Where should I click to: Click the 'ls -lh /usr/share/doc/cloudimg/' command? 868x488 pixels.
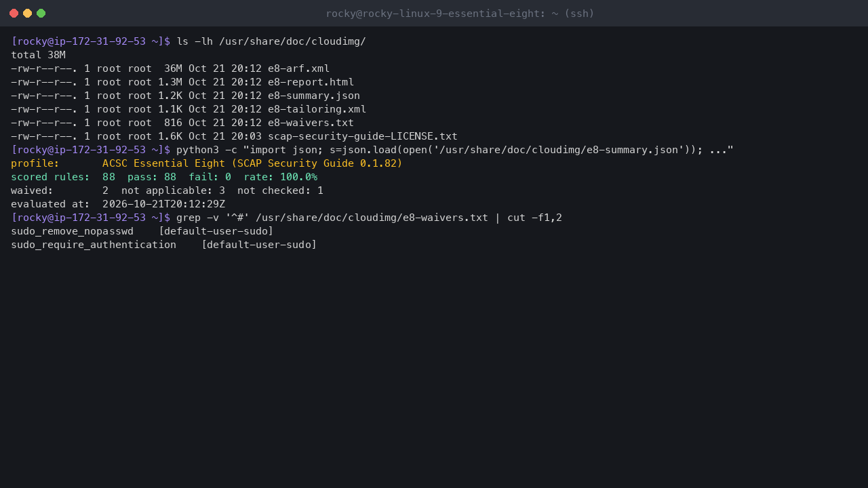pyautogui.click(x=271, y=41)
